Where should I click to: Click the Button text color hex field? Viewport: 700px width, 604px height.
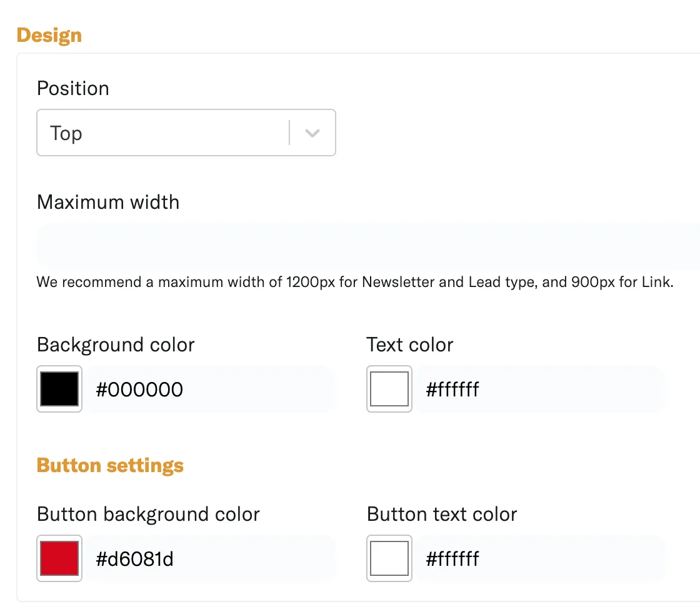(541, 558)
